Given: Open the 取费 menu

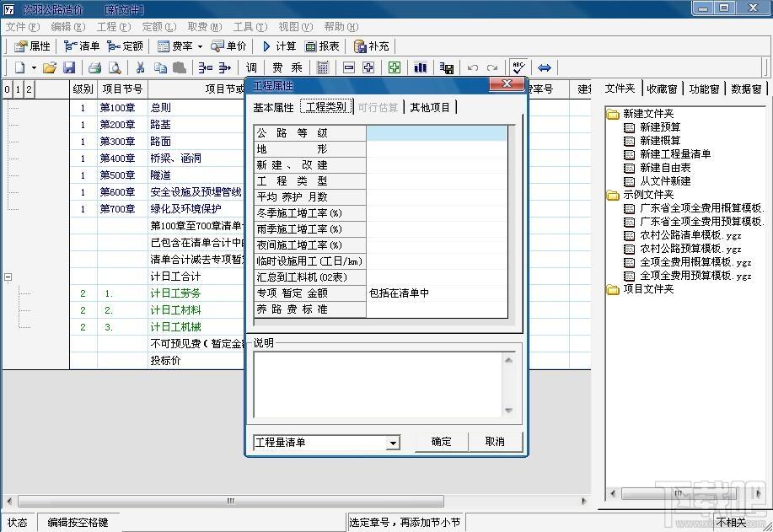Looking at the screenshot, I should [205, 27].
